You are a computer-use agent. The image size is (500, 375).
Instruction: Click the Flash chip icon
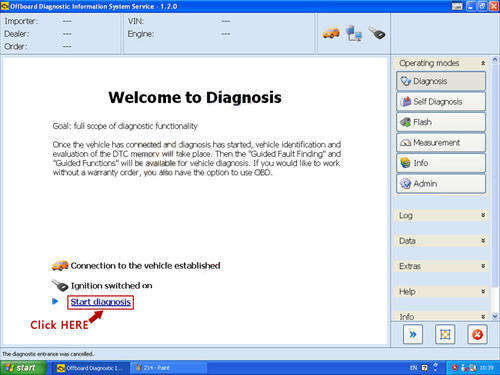(406, 122)
